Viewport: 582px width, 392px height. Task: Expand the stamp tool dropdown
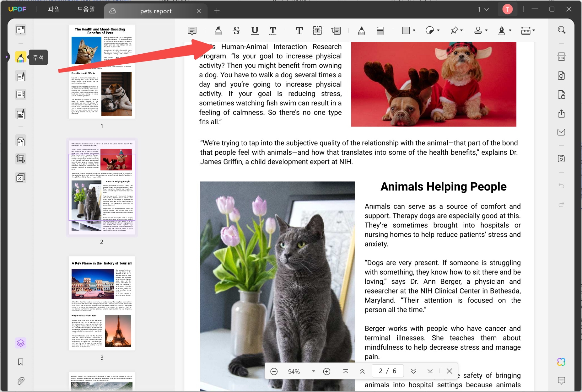[486, 30]
